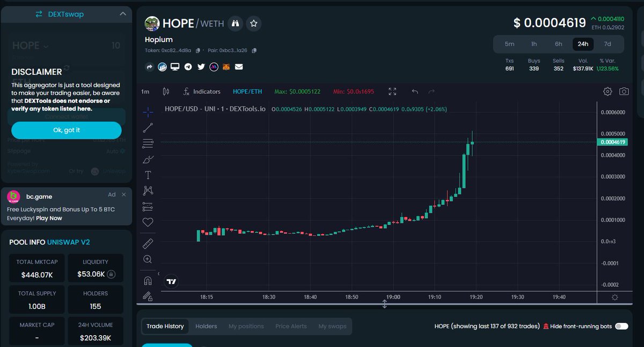
Task: Close the bc.game advertisement
Action: pyautogui.click(x=123, y=194)
